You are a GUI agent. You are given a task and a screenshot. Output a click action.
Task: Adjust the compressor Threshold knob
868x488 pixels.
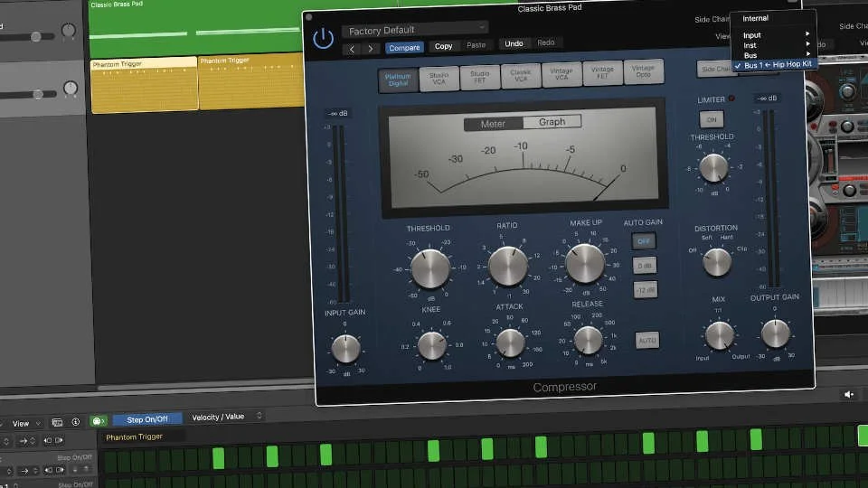coord(430,268)
